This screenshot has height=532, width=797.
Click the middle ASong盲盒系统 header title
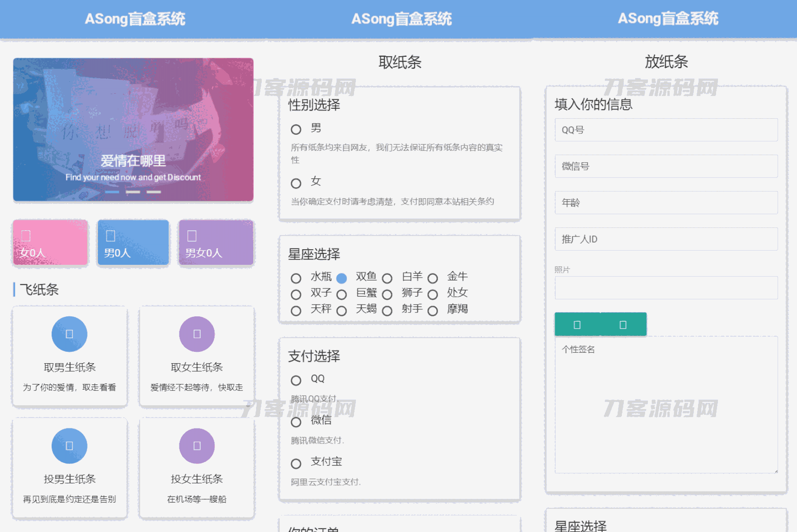point(401,19)
